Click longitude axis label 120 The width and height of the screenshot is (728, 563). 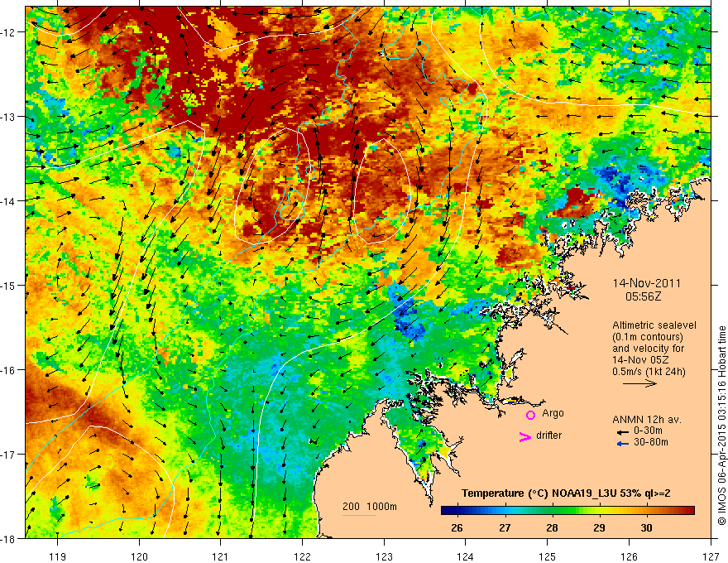[139, 556]
